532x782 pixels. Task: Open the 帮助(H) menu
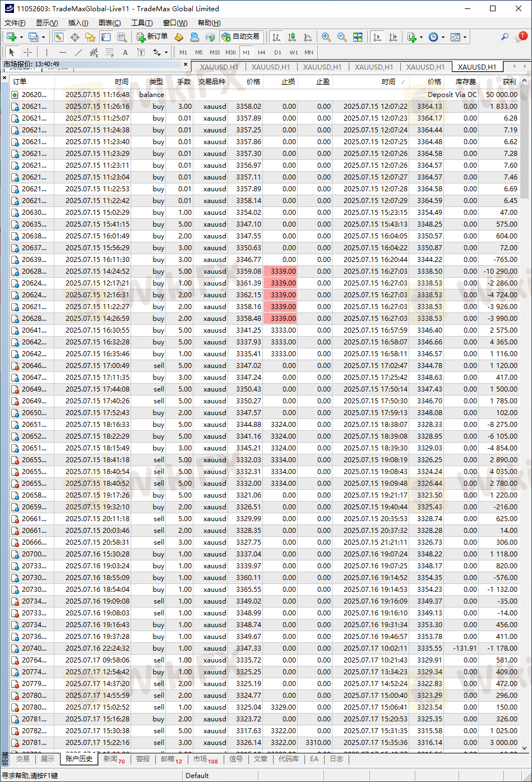coord(209,23)
